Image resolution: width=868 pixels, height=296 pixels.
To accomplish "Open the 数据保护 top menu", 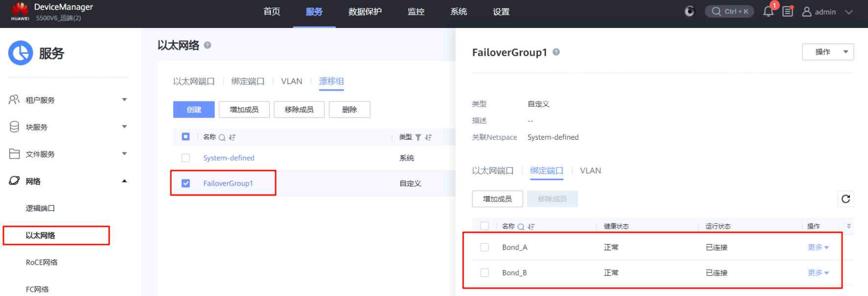I will (365, 12).
